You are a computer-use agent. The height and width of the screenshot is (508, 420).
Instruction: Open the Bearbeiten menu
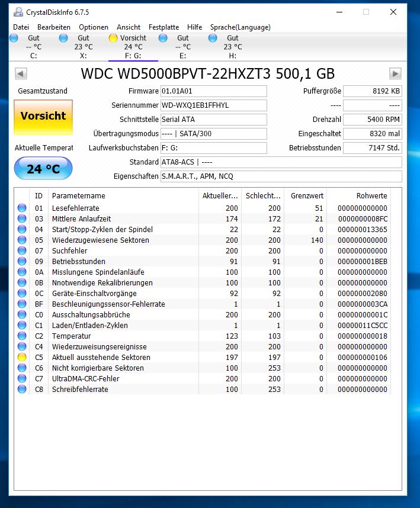(54, 27)
